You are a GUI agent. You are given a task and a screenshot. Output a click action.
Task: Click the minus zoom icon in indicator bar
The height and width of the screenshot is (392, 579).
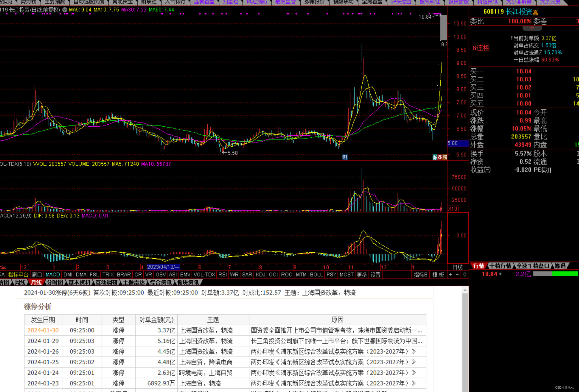(457, 275)
